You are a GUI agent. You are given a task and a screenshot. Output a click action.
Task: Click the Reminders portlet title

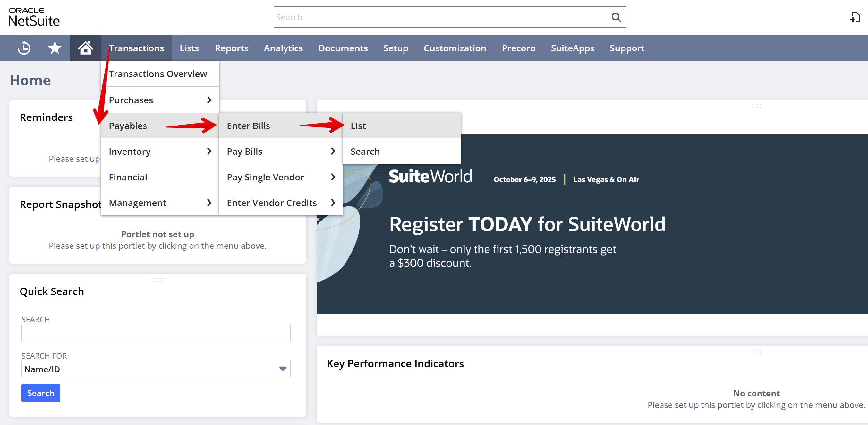46,117
